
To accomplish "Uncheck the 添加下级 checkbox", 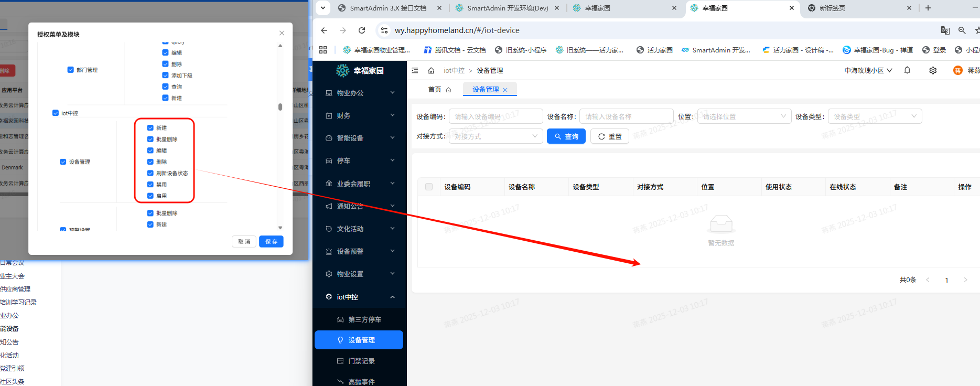I will pyautogui.click(x=165, y=75).
